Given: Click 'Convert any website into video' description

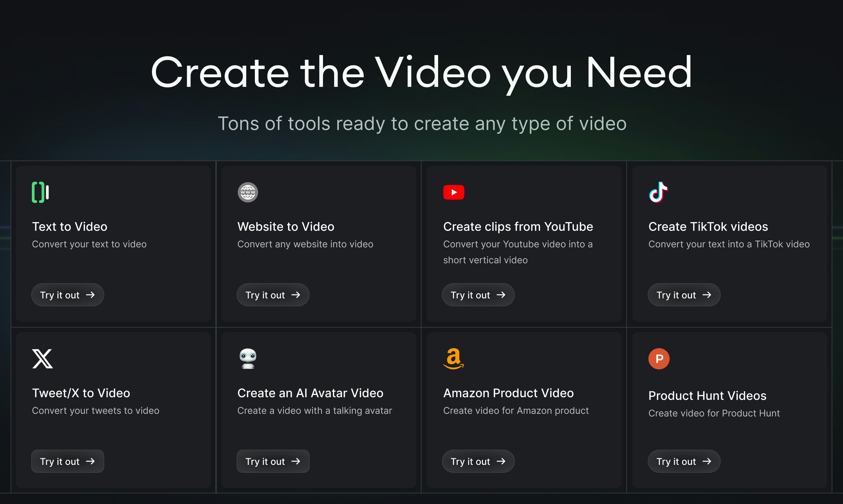Looking at the screenshot, I should click(305, 244).
